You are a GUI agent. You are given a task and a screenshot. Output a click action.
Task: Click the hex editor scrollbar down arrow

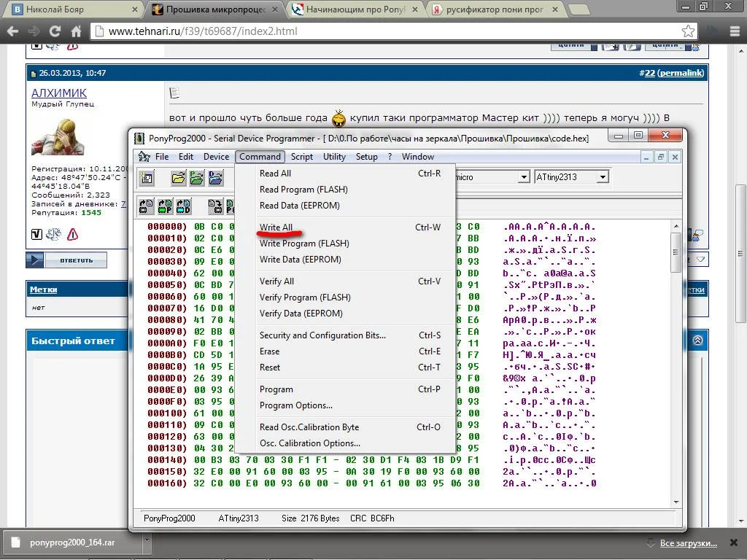click(x=676, y=502)
